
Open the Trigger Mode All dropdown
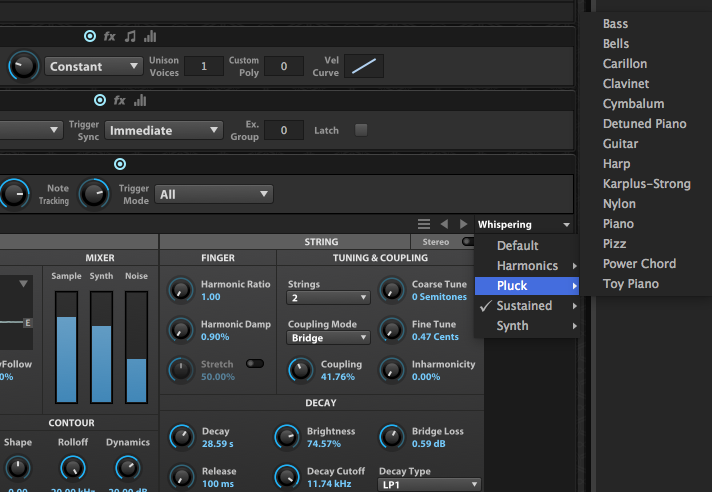[x=214, y=194]
